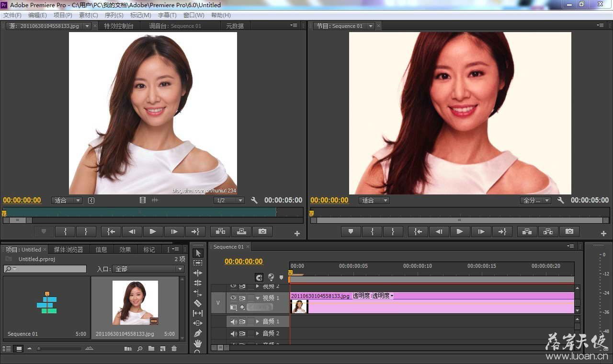
Task: Export frame from Source monitor
Action: [x=262, y=231]
